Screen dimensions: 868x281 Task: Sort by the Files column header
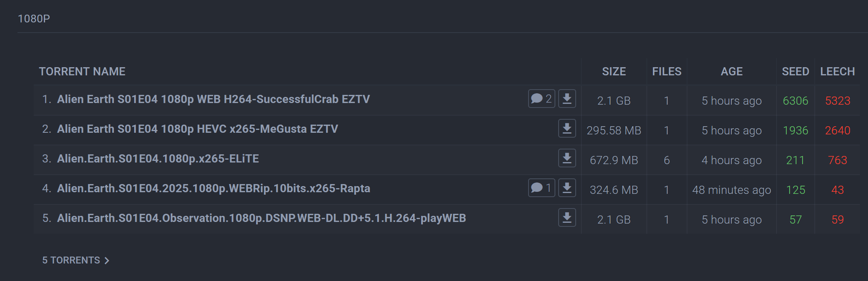click(666, 72)
